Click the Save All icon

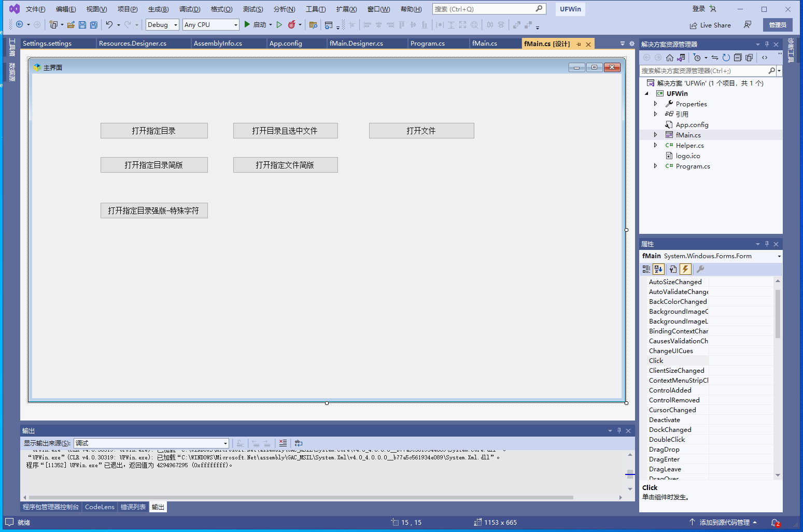coord(94,25)
